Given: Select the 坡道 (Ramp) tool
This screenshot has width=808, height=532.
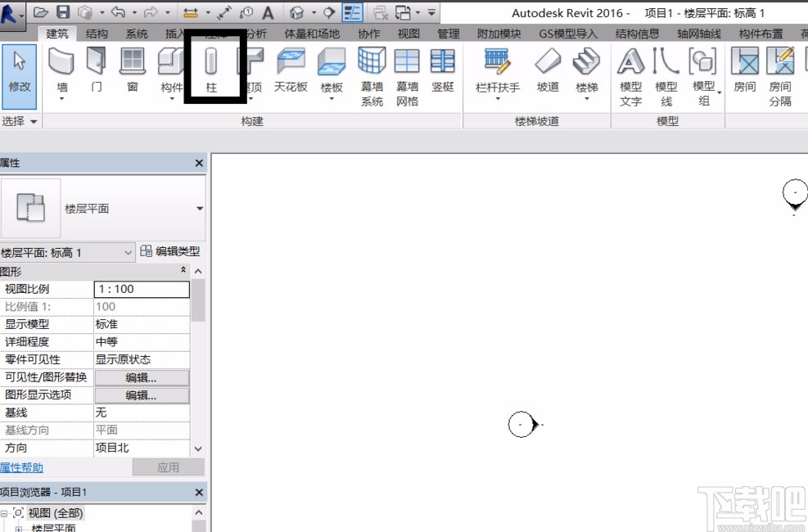Looking at the screenshot, I should click(548, 70).
